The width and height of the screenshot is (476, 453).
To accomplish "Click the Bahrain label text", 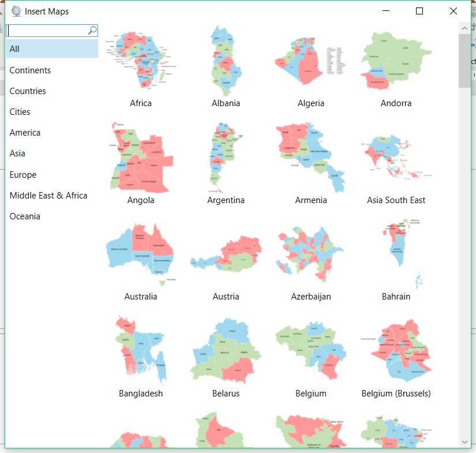I will tap(396, 297).
